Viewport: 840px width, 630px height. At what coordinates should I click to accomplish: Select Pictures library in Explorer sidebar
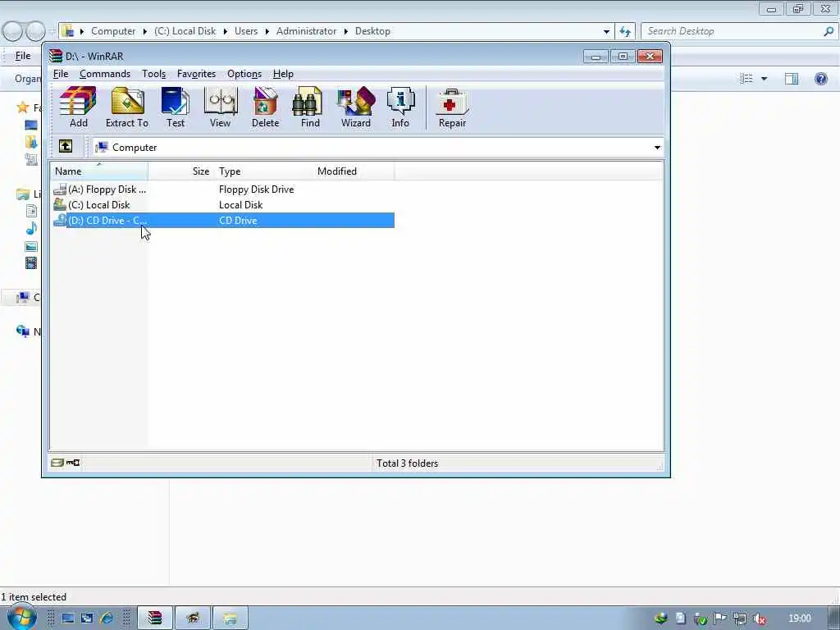pyautogui.click(x=31, y=246)
